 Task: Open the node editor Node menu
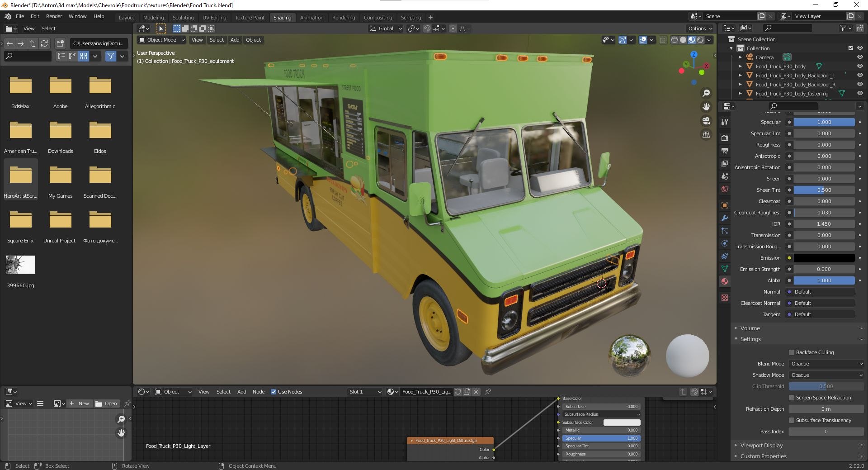pyautogui.click(x=259, y=392)
